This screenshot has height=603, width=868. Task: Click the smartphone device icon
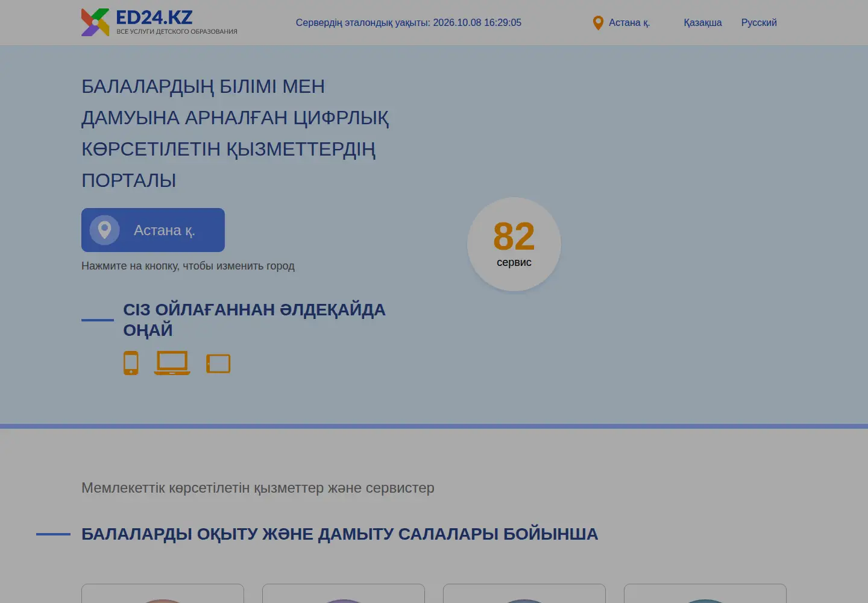tap(131, 363)
